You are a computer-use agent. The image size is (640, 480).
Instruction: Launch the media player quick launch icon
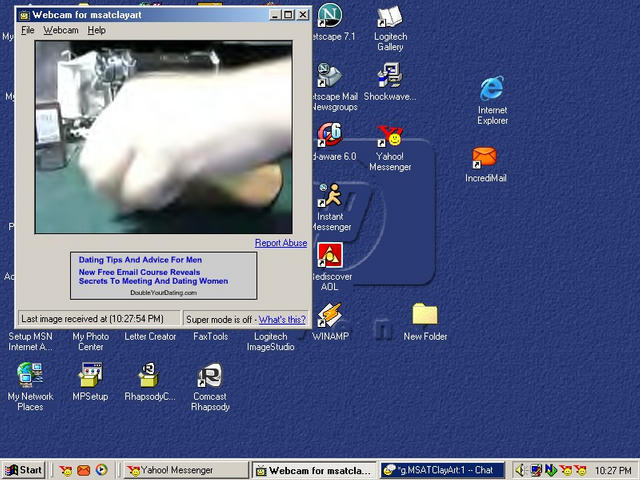pos(102,470)
